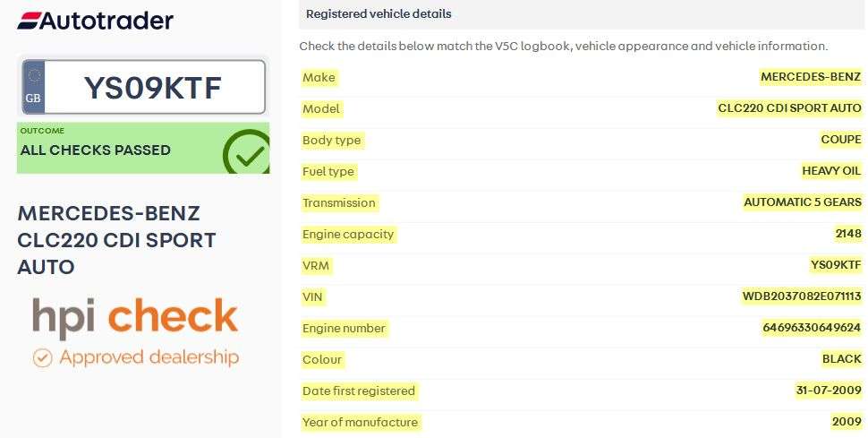The height and width of the screenshot is (438, 868).
Task: Select the BLACK colour value
Action: pyautogui.click(x=841, y=359)
